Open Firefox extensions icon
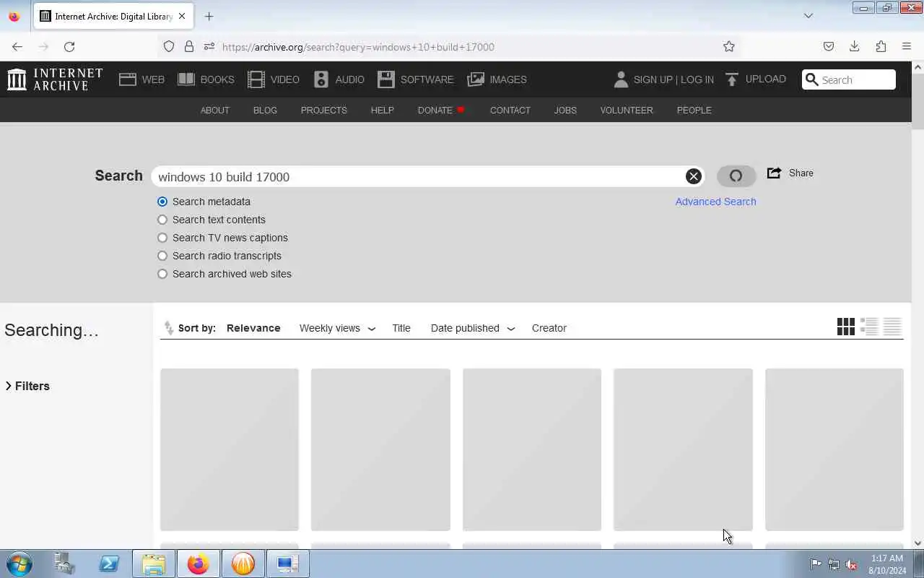This screenshot has width=924, height=578. tap(881, 46)
